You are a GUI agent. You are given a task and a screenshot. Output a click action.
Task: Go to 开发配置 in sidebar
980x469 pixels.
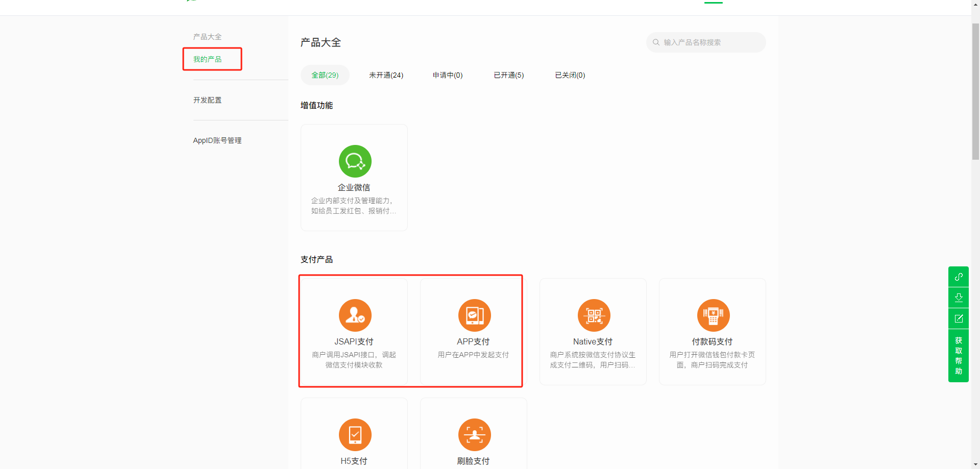pyautogui.click(x=207, y=100)
